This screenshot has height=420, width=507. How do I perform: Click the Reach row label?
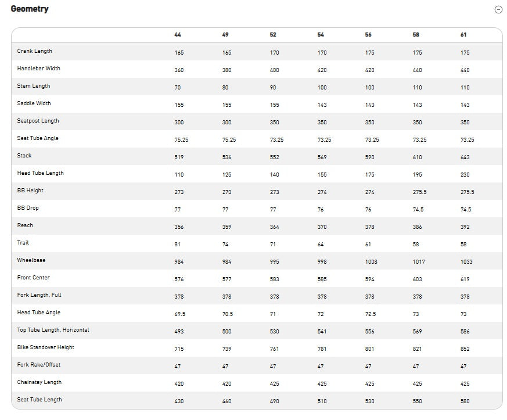point(25,225)
